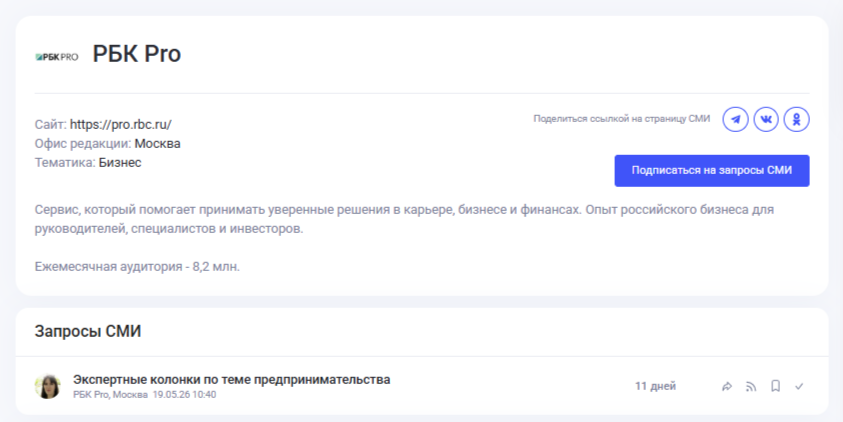Open 'Экспертные колонки по теме предпринимательства' request

pyautogui.click(x=232, y=380)
